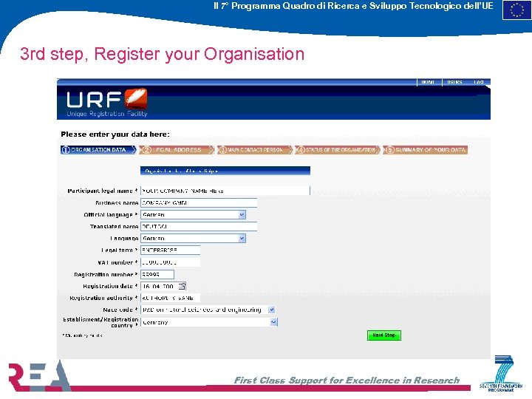Click the "First Class Support for Excellence in Research" text
The image size is (532, 399).
click(347, 381)
